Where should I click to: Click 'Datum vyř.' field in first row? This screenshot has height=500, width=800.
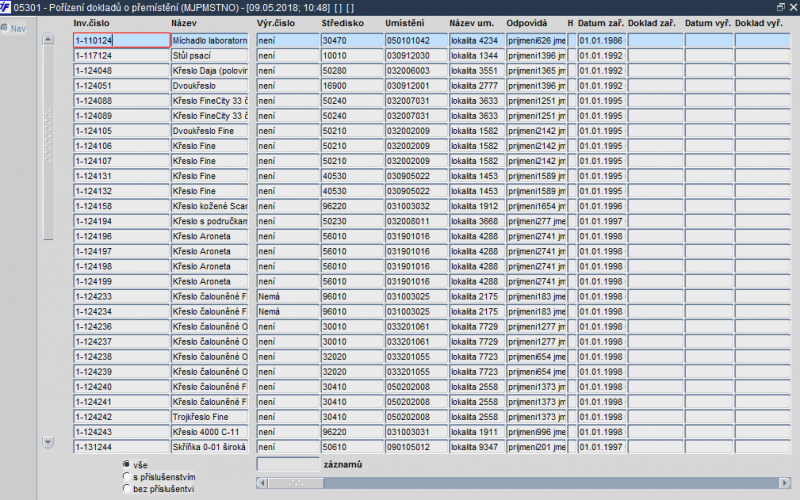pos(709,40)
